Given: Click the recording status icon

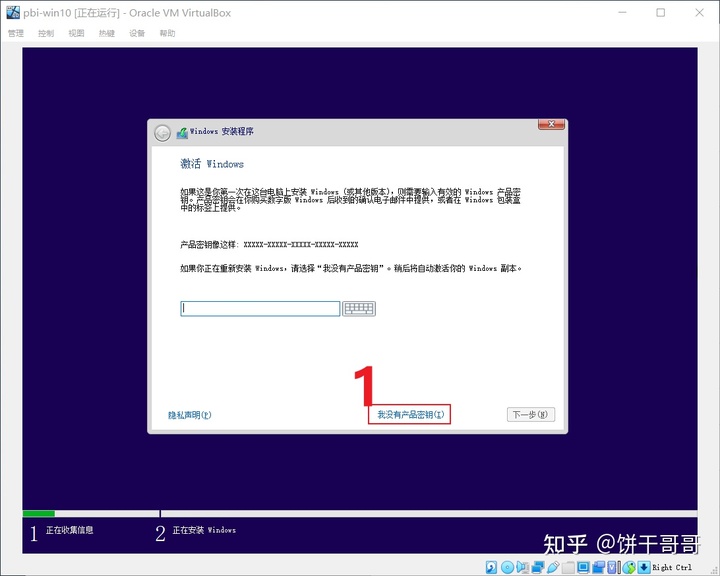Looking at the screenshot, I should [599, 567].
